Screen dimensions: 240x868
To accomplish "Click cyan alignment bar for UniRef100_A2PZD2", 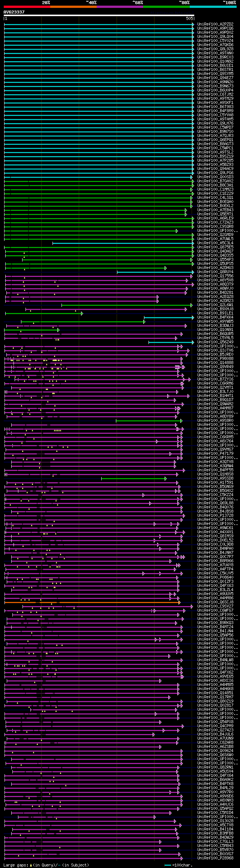I will point(99,24).
